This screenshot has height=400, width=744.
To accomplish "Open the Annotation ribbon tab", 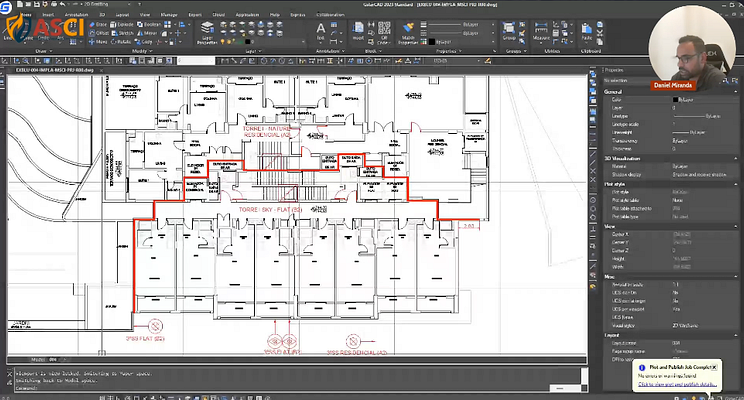I will 76,15.
